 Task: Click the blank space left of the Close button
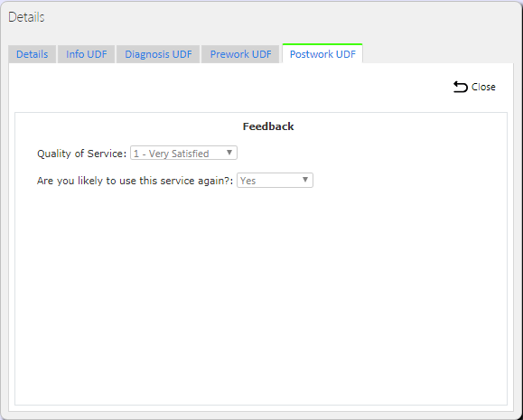(230, 87)
